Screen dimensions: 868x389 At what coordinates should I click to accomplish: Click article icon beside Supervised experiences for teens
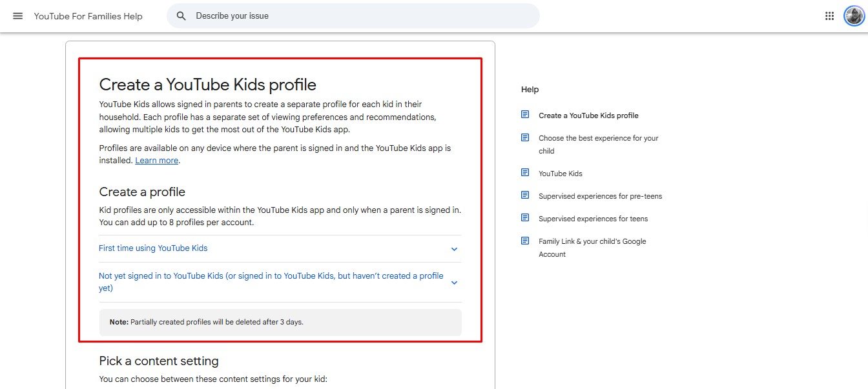click(525, 218)
